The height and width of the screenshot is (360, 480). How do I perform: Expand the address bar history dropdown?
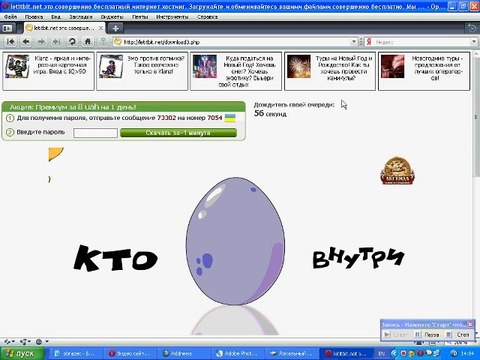coord(354,42)
